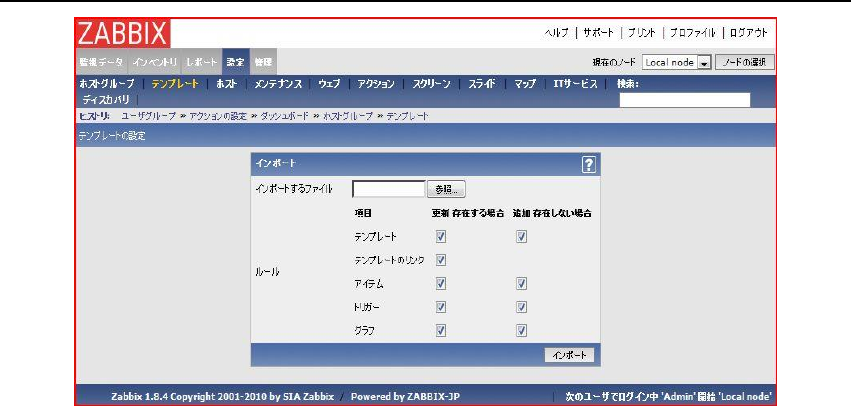Open the レポート main tab
This screenshot has width=851, height=406.
click(201, 62)
